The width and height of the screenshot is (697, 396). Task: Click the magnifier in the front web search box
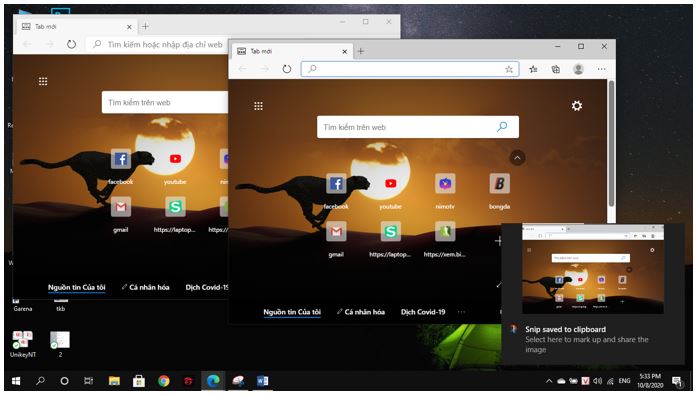click(502, 127)
